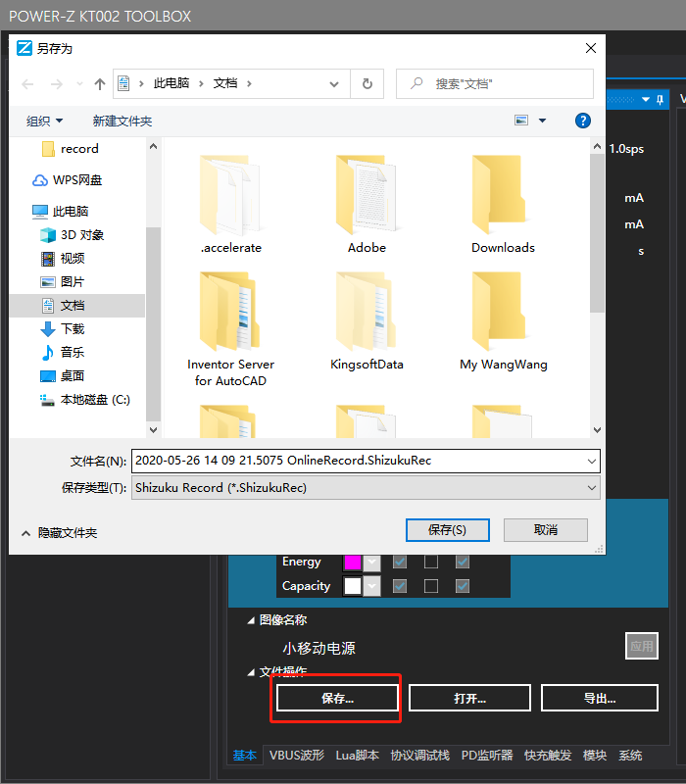Click the 搜索"文档" search box
The height and width of the screenshot is (784, 686).
(x=495, y=84)
